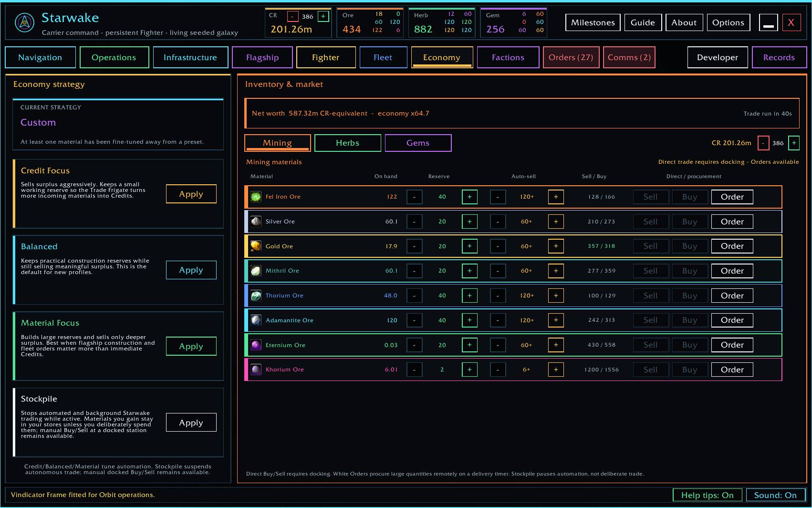Viewport: 812px width, 508px height.
Task: Open the Developer tab
Action: pyautogui.click(x=718, y=57)
